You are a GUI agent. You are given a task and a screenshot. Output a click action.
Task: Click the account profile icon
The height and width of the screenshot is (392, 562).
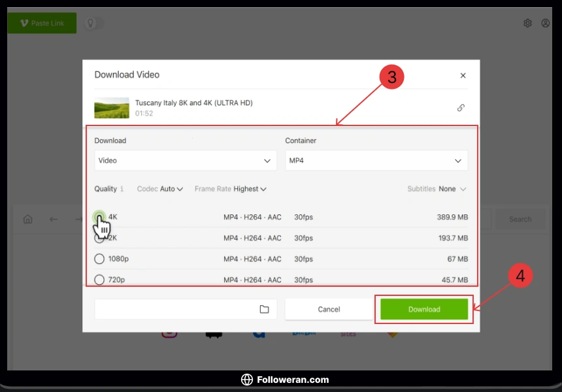(546, 23)
